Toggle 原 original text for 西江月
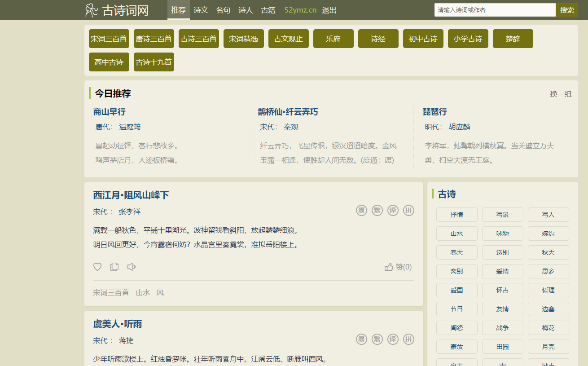Viewport: 588px width, 366px height. (361, 210)
